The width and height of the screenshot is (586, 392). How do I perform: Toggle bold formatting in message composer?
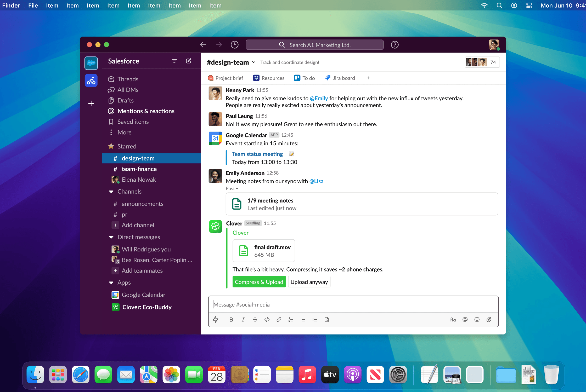click(231, 319)
